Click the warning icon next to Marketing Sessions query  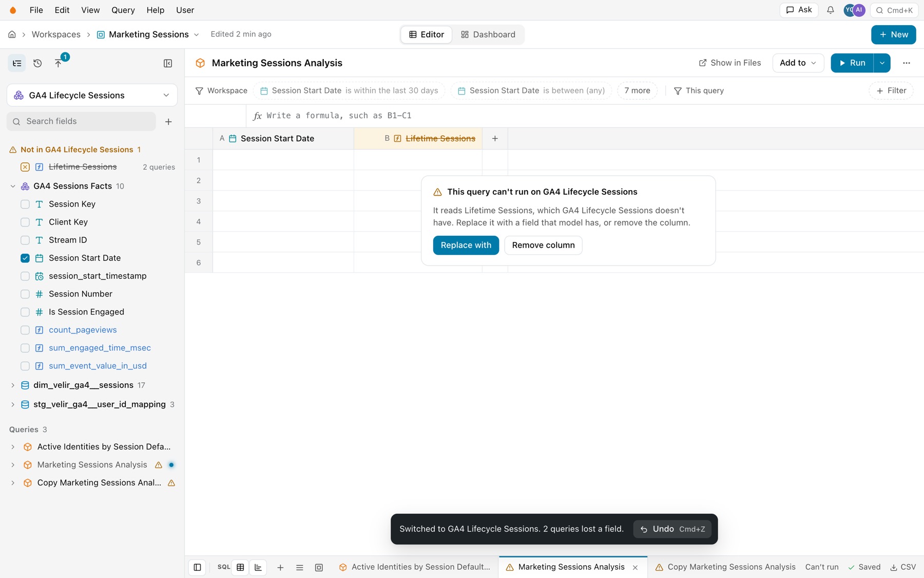click(x=159, y=465)
